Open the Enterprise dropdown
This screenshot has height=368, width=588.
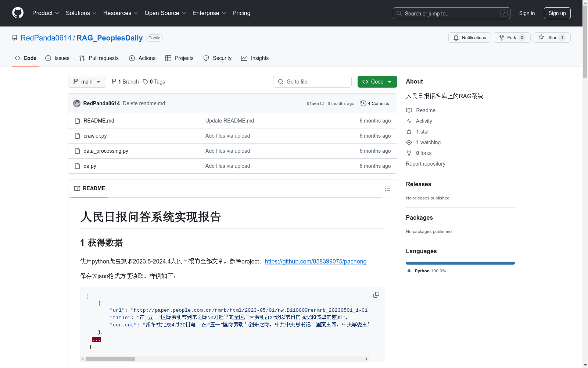tap(209, 13)
